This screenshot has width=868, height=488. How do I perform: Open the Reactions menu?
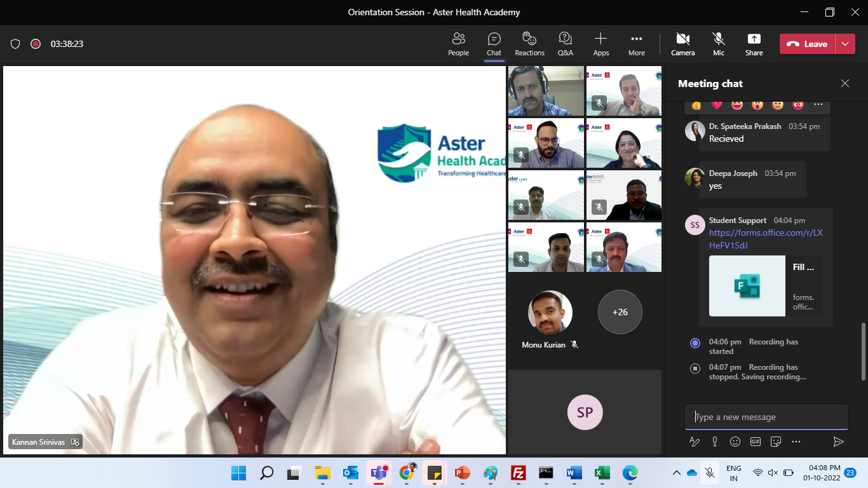pyautogui.click(x=529, y=44)
